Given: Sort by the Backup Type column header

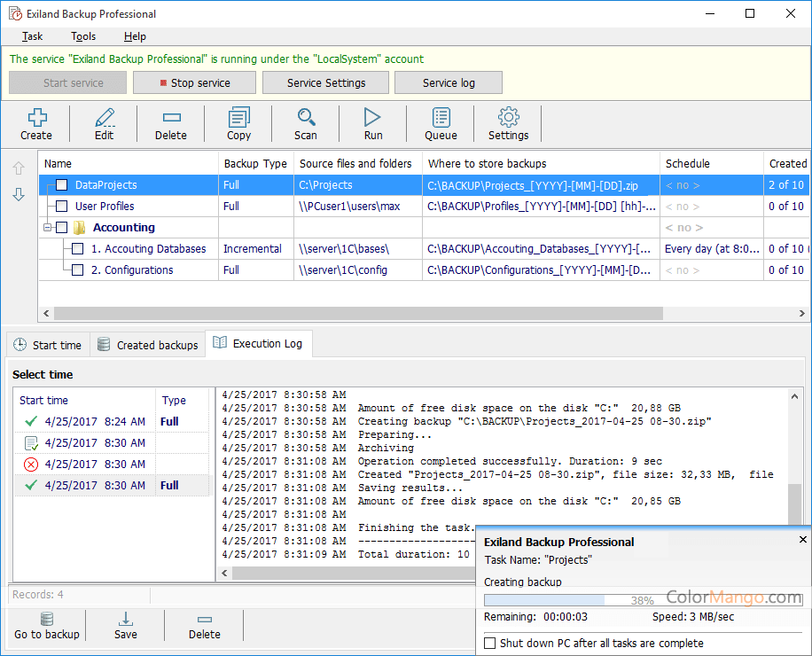Looking at the screenshot, I should pyautogui.click(x=255, y=163).
